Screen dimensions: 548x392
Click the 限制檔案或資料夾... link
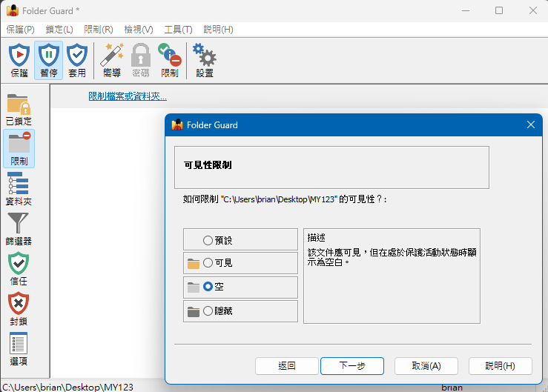click(x=128, y=96)
